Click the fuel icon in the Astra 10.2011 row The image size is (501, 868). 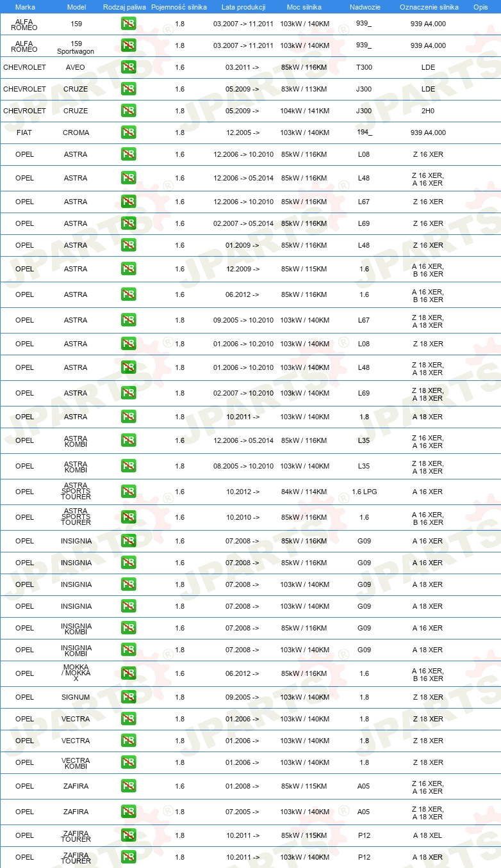129,417
